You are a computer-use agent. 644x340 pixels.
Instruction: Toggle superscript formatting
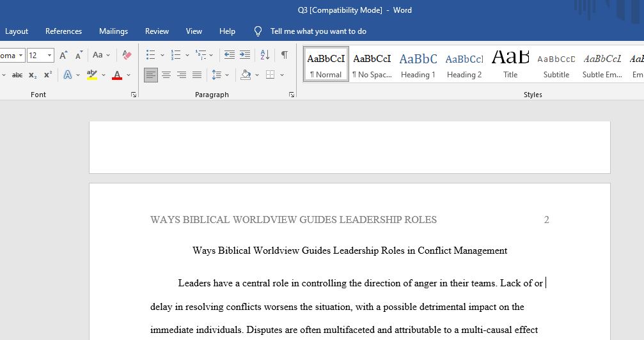[x=47, y=75]
